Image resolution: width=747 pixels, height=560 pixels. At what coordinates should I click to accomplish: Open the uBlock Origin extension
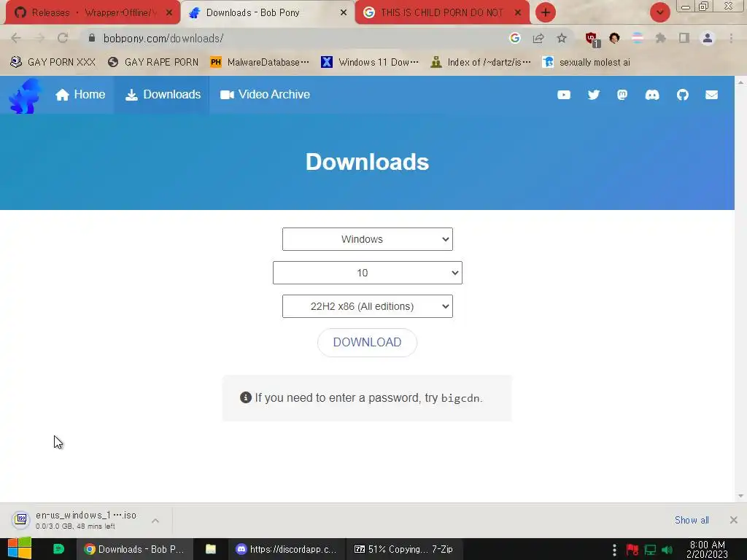click(592, 39)
